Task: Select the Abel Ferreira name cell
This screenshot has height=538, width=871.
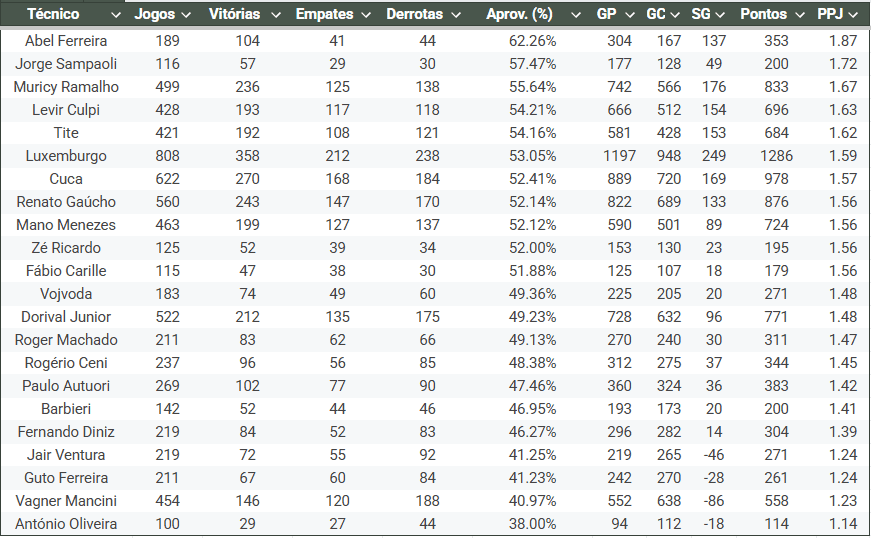Action: (x=66, y=41)
